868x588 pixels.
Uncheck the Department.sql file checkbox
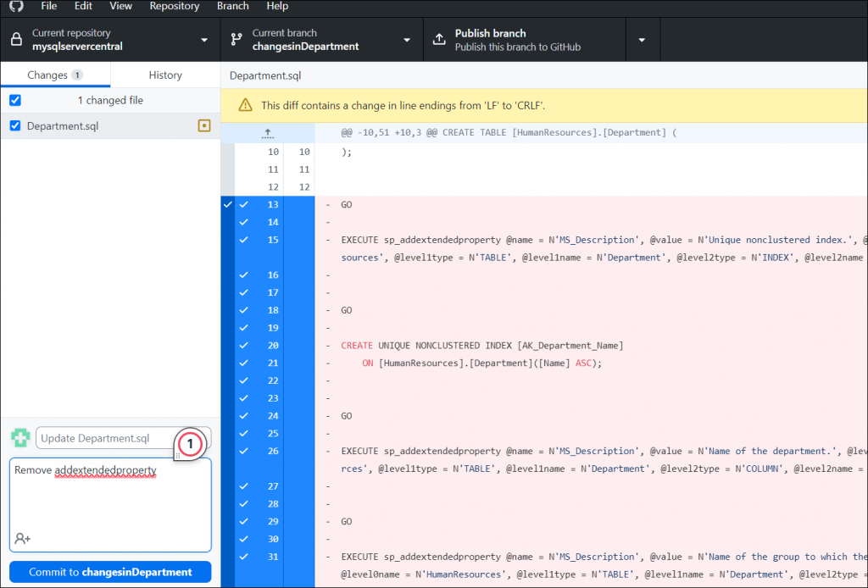(14, 126)
